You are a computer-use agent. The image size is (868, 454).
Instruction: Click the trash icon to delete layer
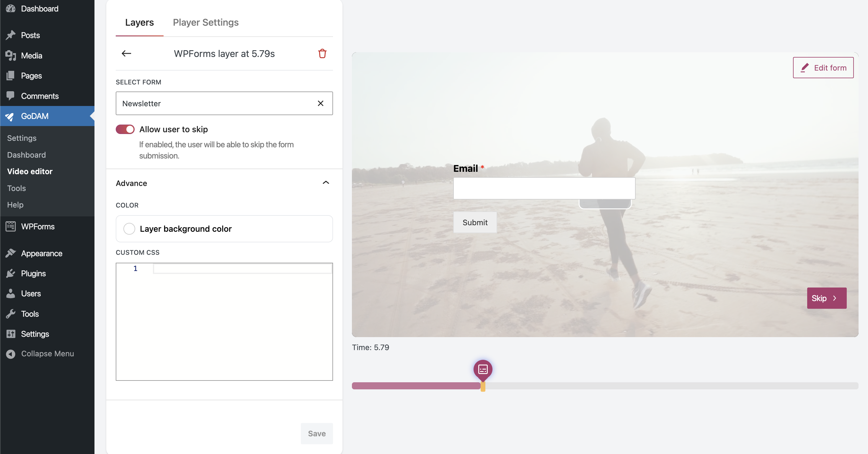322,53
